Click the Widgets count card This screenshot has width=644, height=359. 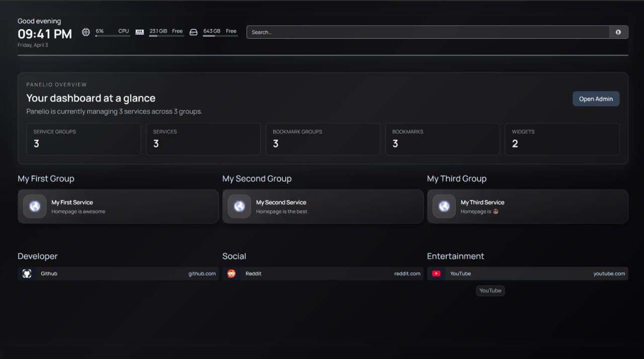point(562,139)
